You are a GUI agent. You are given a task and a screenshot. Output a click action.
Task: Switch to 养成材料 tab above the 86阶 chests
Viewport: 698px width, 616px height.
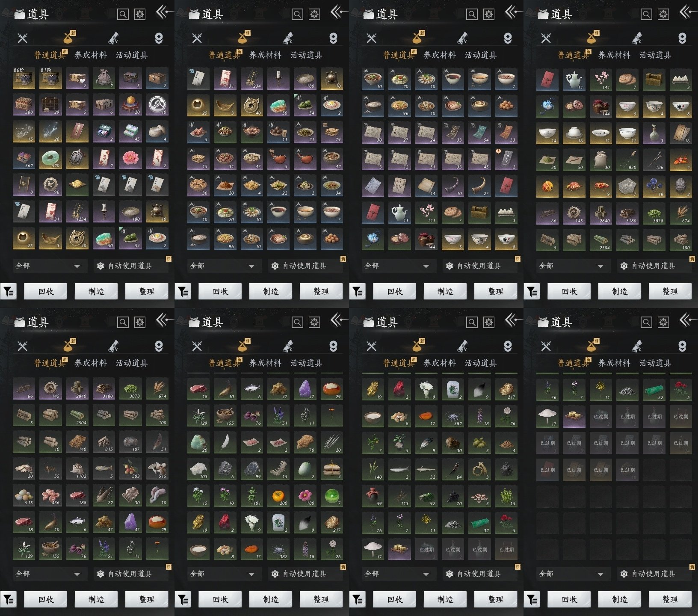[91, 55]
